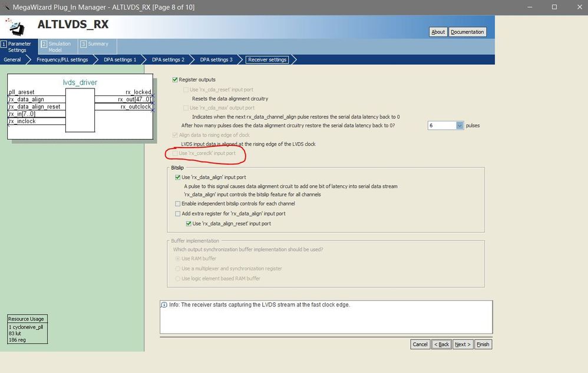Open the Summary tab

97,47
